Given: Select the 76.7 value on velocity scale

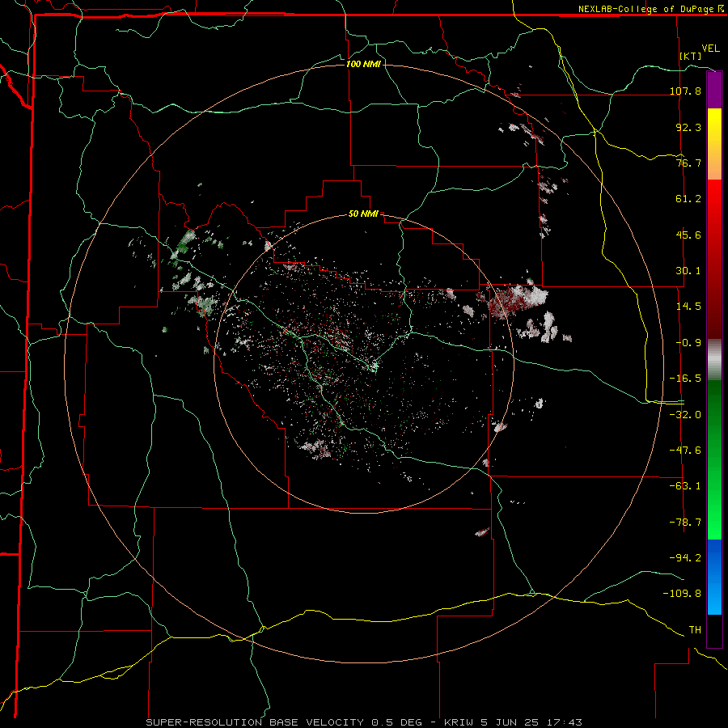Looking at the screenshot, I should click(688, 163).
